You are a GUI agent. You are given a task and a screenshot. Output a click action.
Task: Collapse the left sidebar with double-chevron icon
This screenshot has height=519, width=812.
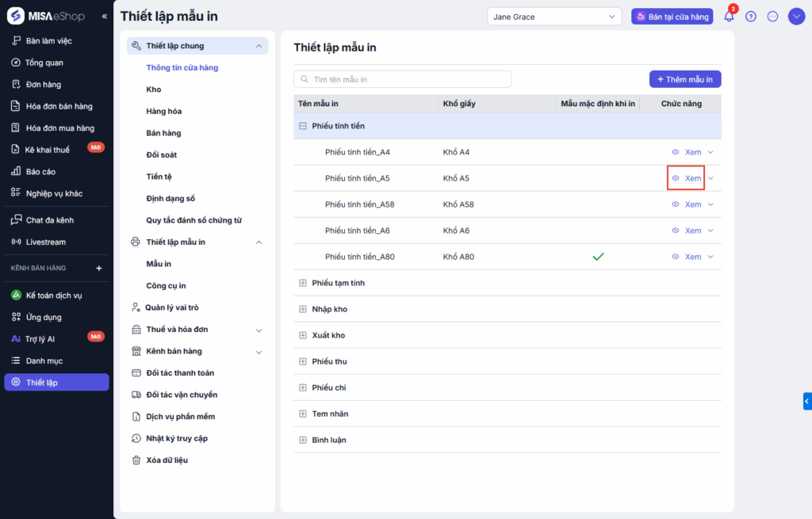click(x=105, y=17)
